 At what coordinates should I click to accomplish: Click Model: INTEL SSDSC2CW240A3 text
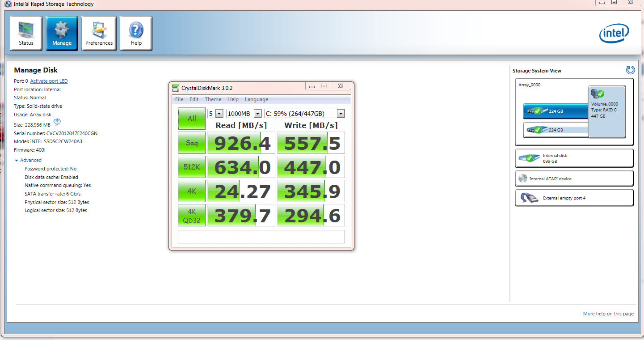48,141
